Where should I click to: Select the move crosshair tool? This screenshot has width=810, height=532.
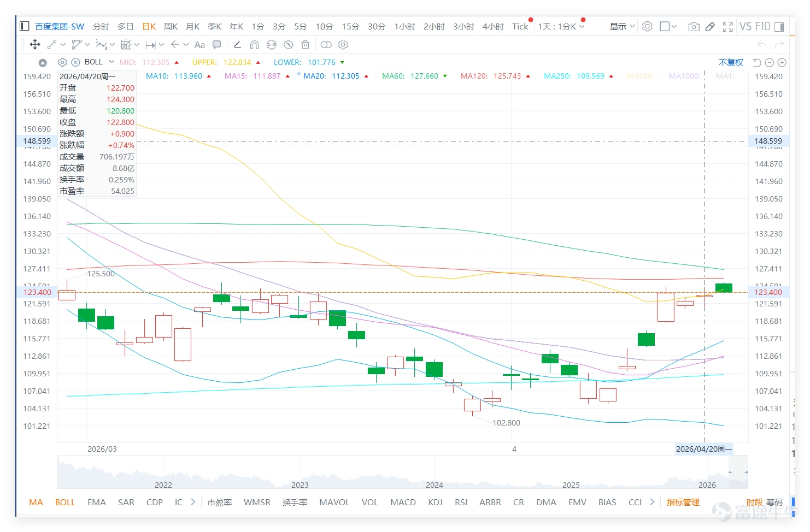click(35, 45)
